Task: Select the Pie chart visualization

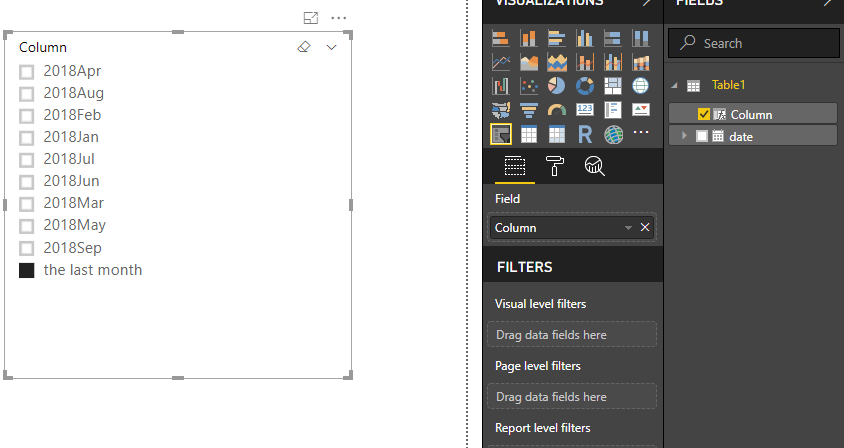Action: pos(557,86)
